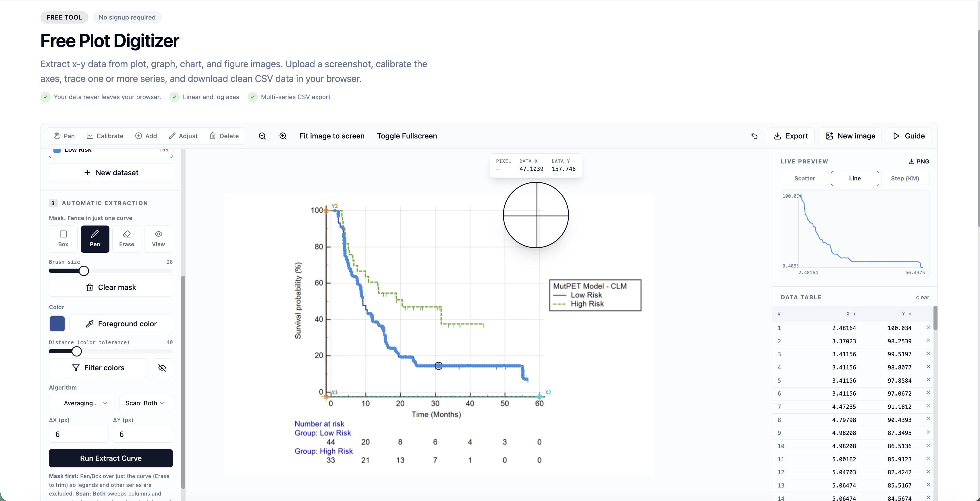Switch live preview to Scatter
Image resolution: width=980 pixels, height=501 pixels.
point(804,178)
